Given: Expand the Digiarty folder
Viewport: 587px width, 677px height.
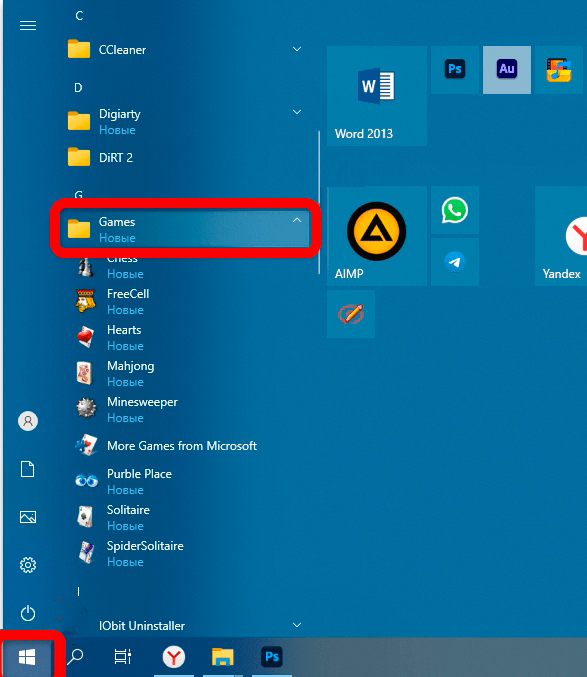Looking at the screenshot, I should pos(297,112).
